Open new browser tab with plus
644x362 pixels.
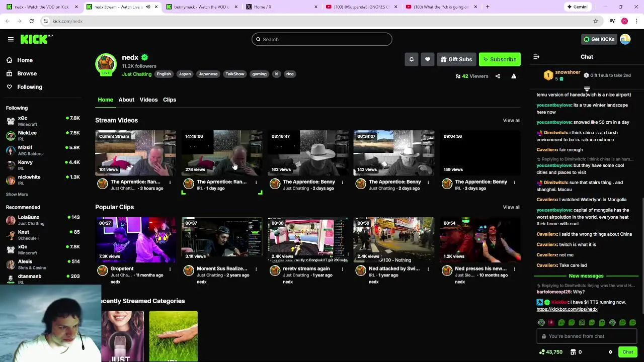point(488,7)
